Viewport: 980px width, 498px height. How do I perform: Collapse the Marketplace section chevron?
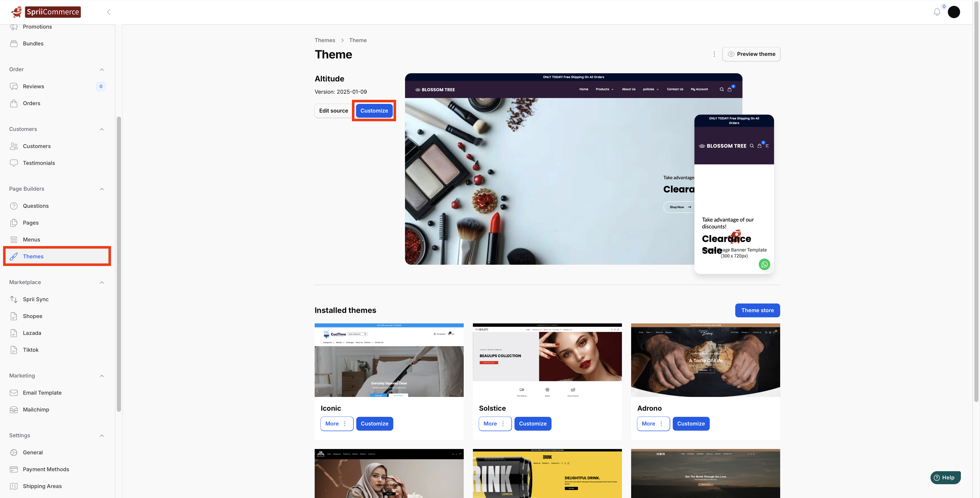(x=102, y=282)
